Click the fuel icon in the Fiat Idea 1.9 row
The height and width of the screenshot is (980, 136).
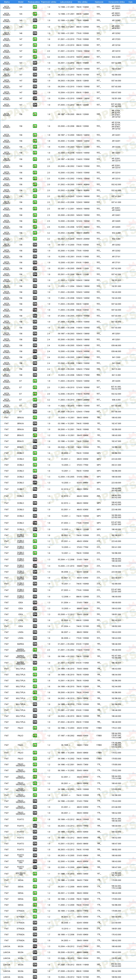(x=35, y=626)
